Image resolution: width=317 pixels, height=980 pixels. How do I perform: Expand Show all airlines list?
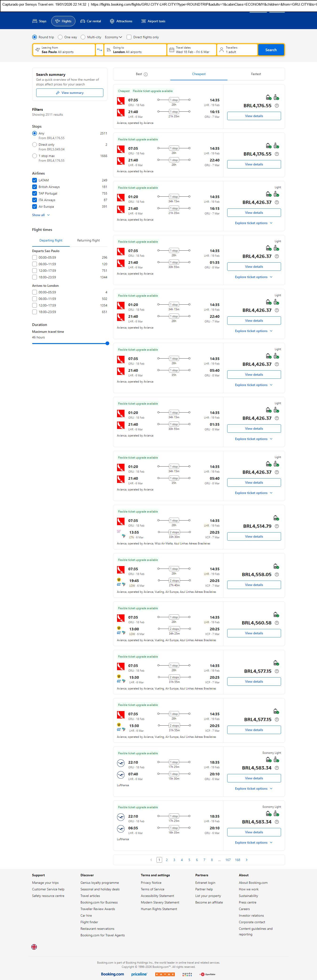41,215
